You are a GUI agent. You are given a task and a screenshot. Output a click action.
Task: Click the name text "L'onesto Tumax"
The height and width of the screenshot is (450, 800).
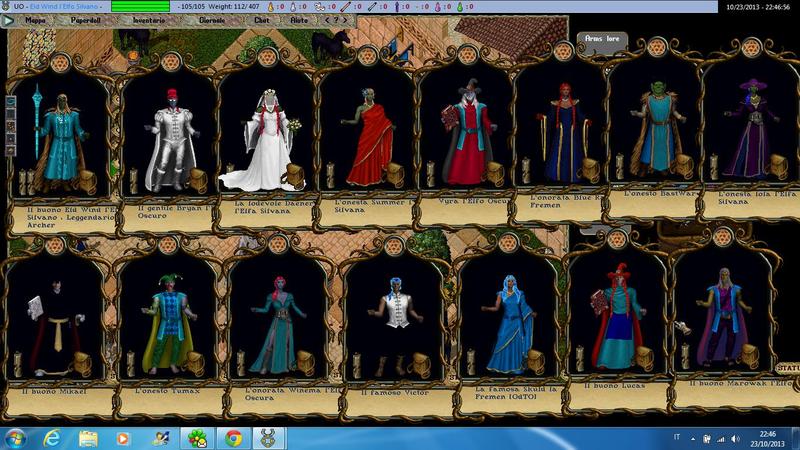coord(167,391)
